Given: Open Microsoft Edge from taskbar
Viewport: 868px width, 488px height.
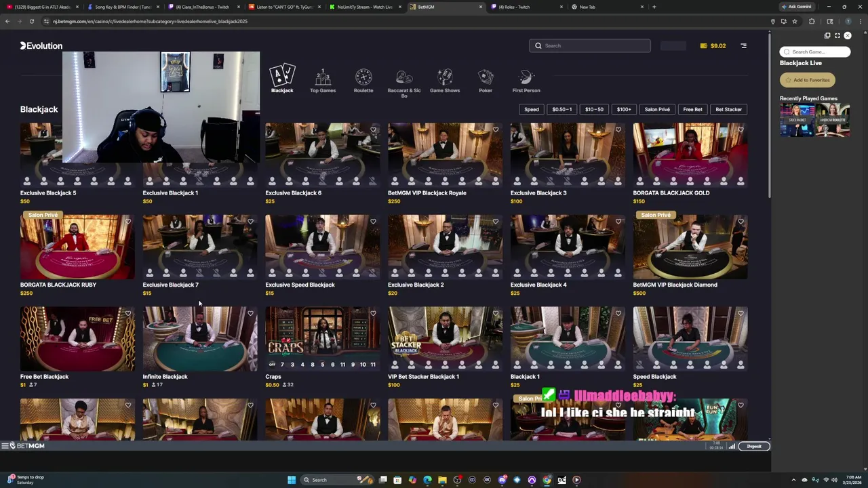Looking at the screenshot, I should tap(427, 480).
